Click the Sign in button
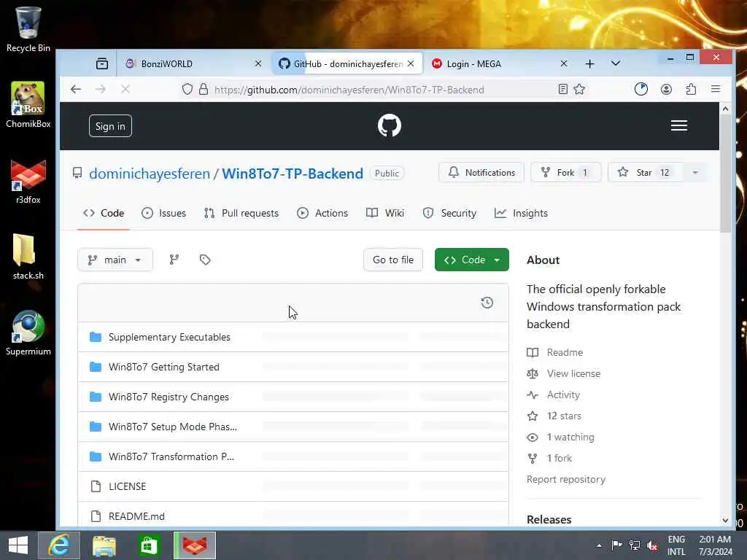 click(x=110, y=126)
